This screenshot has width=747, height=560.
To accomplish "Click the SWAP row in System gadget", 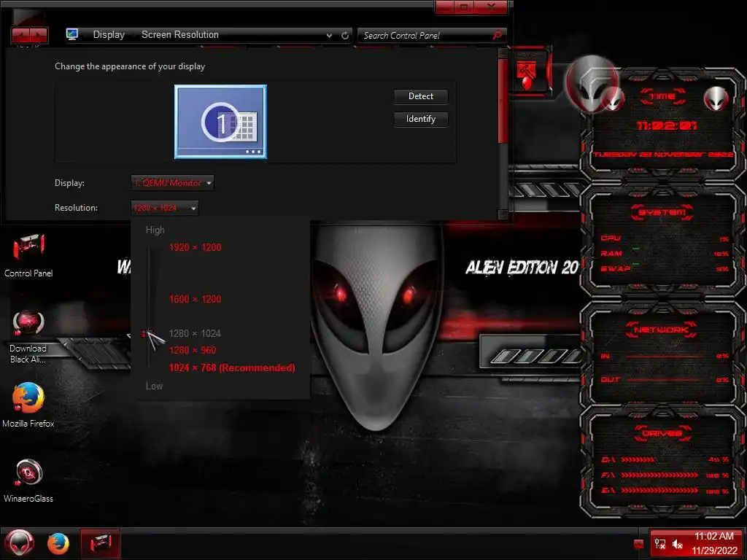I will (x=665, y=269).
